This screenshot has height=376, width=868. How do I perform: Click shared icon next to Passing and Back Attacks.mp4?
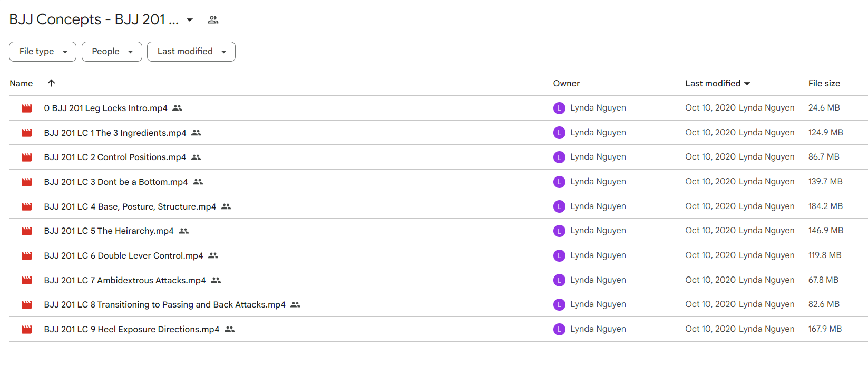click(x=296, y=304)
